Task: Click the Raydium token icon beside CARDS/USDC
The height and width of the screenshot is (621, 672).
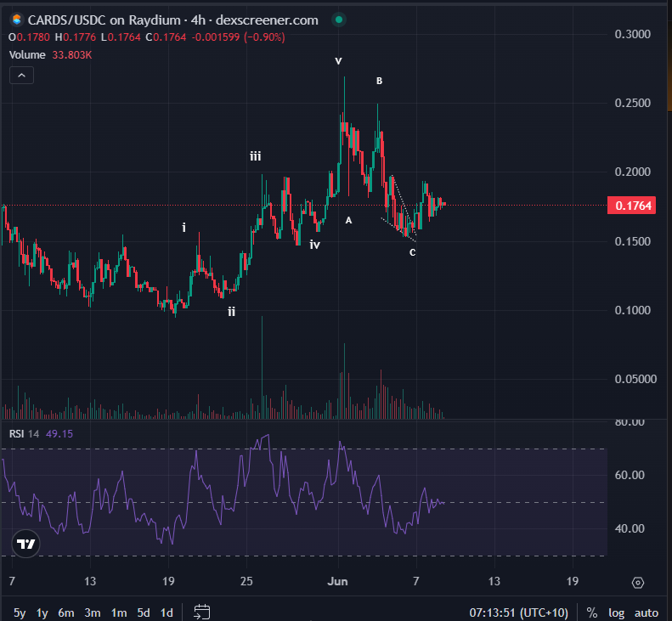Action: pos(17,20)
